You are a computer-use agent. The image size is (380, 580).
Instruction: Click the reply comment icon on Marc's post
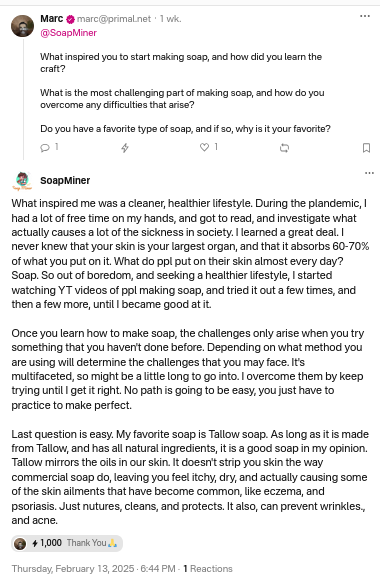45,148
